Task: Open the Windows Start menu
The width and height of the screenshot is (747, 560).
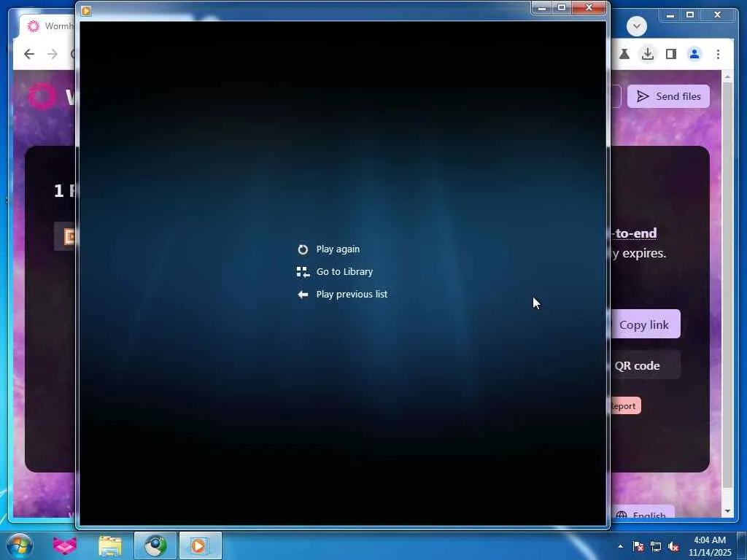Action: click(20, 545)
